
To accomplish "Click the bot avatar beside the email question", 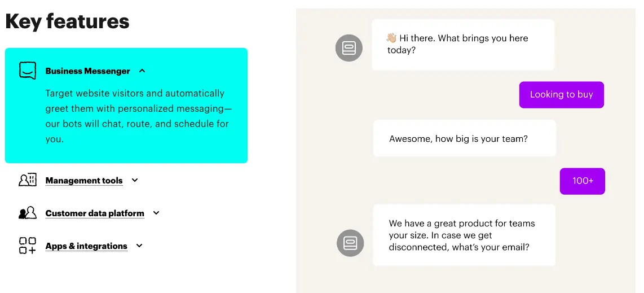I will point(350,243).
